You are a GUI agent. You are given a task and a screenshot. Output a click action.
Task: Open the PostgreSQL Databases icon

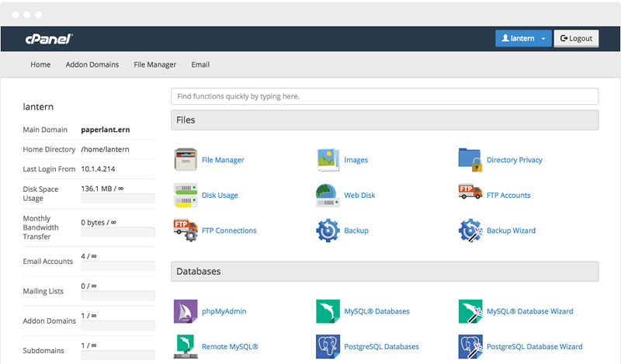tap(328, 346)
